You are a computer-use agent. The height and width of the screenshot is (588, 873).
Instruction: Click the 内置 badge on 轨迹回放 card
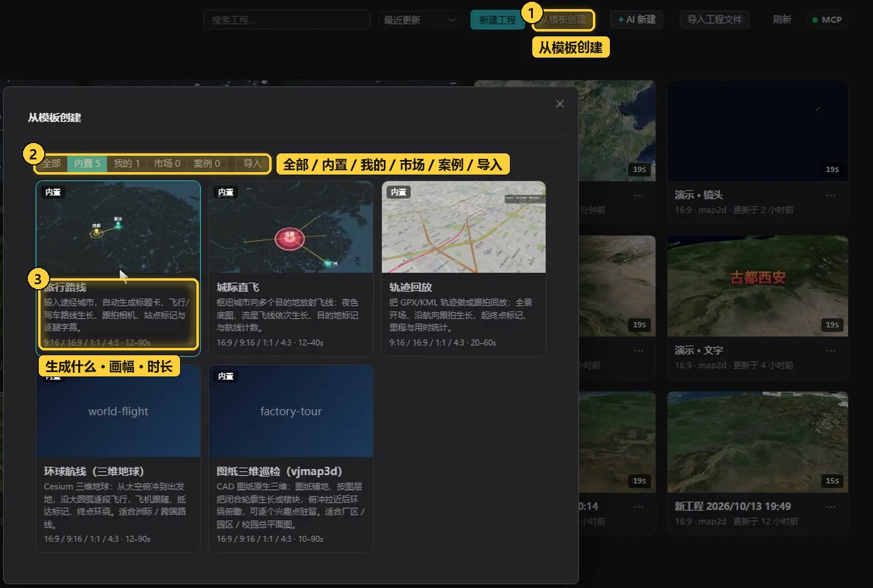coord(399,192)
